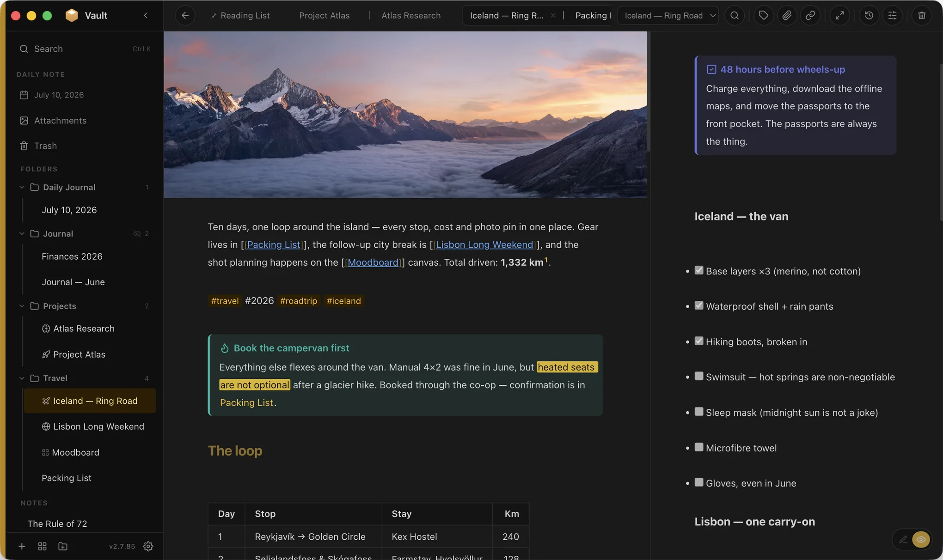Open July 10, 2026 under Daily Journal
The width and height of the screenshot is (943, 560).
[69, 210]
